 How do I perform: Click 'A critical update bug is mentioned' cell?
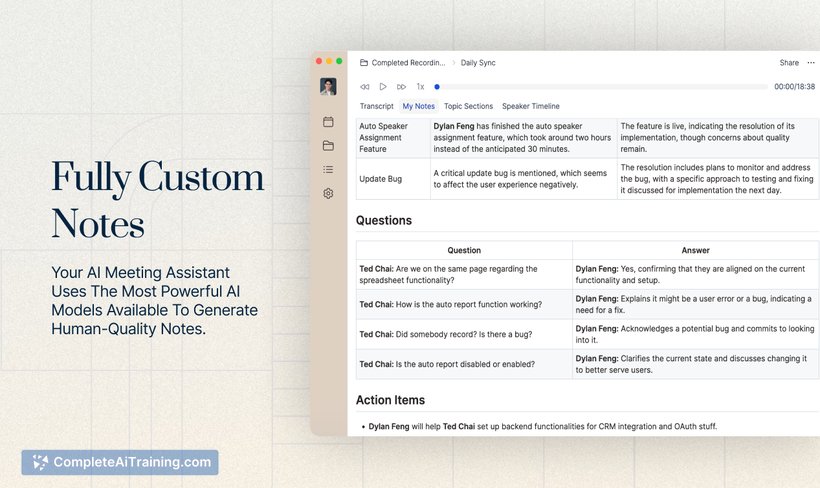523,179
